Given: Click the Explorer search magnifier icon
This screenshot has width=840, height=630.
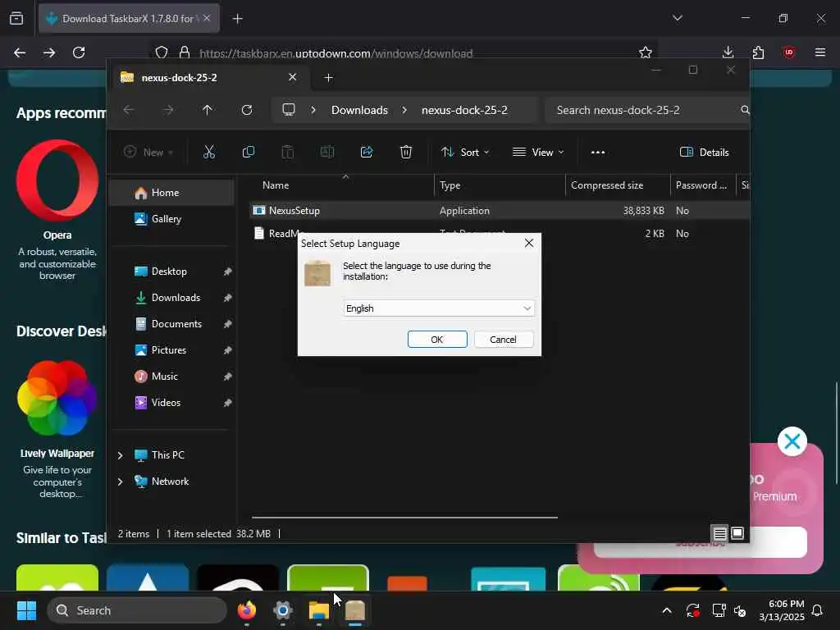Looking at the screenshot, I should click(x=745, y=110).
